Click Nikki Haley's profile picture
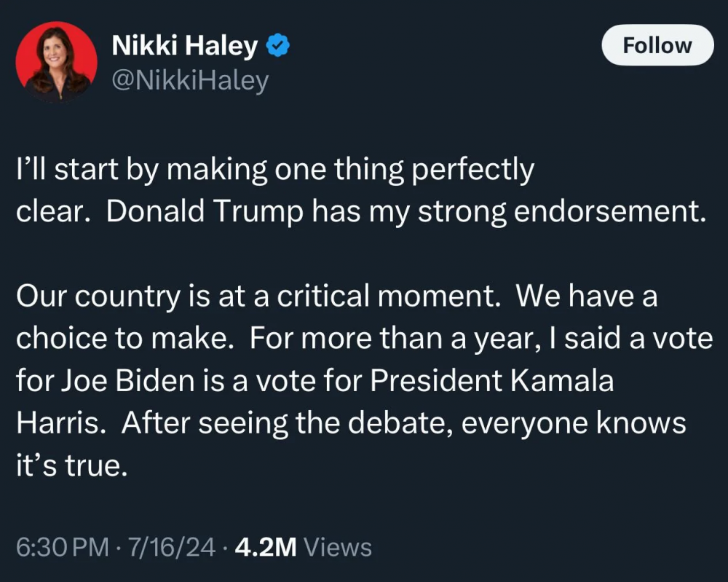This screenshot has width=728, height=582. (56, 60)
